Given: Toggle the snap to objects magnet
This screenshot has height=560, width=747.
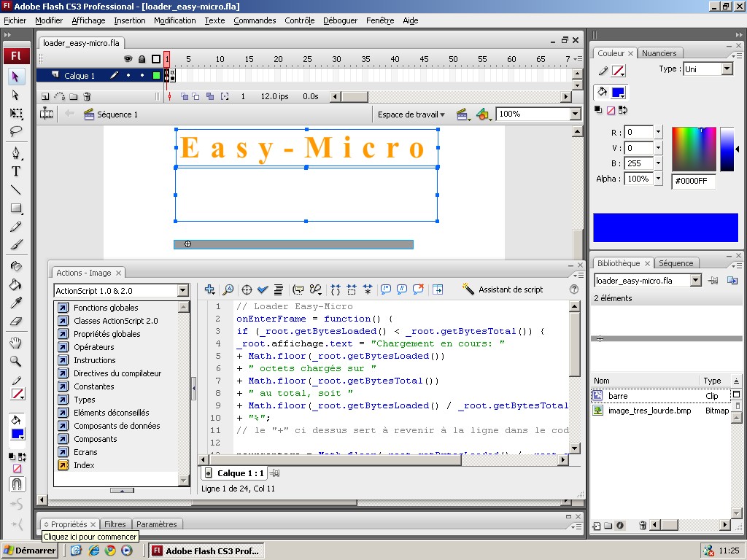Looking at the screenshot, I should pos(16,484).
